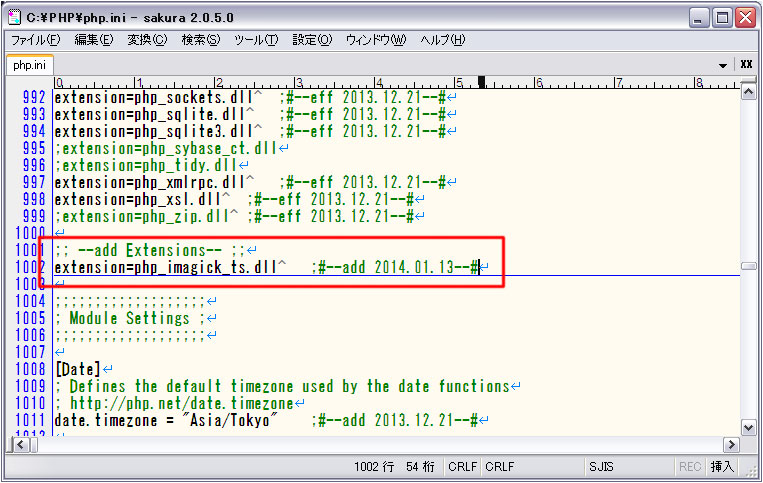Click the vertical scrollbar thumb

point(748,266)
